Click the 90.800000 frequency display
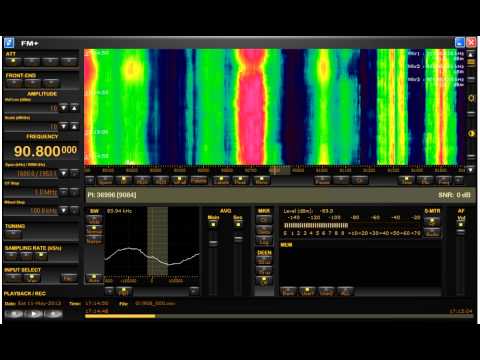480x360 pixels. click(45, 151)
